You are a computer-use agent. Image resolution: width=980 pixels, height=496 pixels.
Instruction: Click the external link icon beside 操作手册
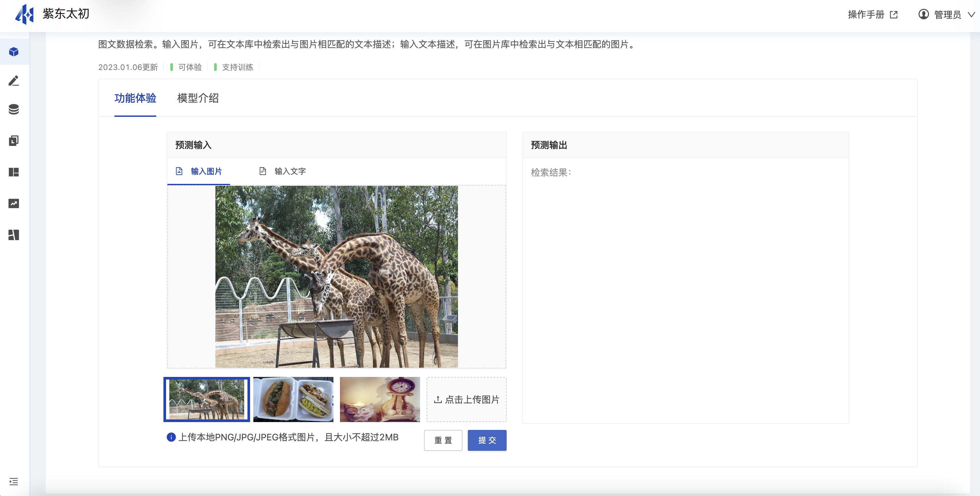coord(894,14)
